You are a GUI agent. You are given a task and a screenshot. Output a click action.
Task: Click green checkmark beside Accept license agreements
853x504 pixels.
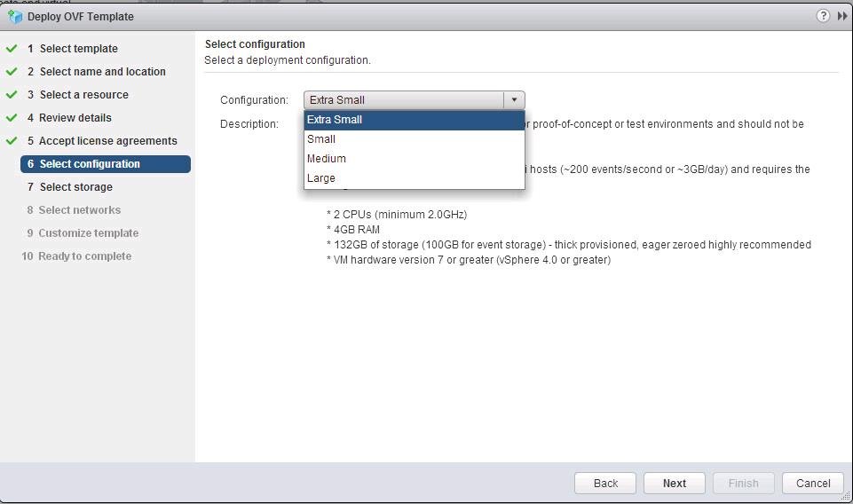pyautogui.click(x=12, y=141)
